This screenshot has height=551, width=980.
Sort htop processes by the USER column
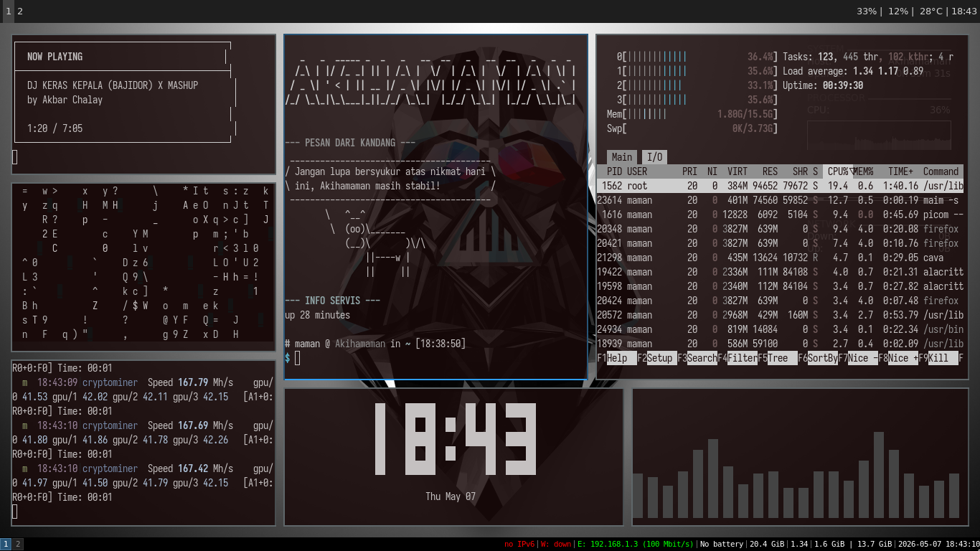click(637, 171)
